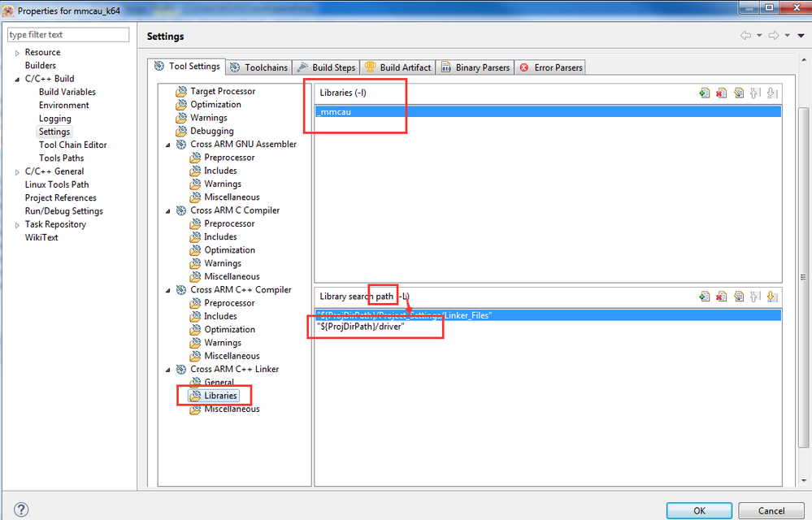The image size is (812, 520).
Task: Select General under Cross ARM C++ Linker
Action: (219, 383)
